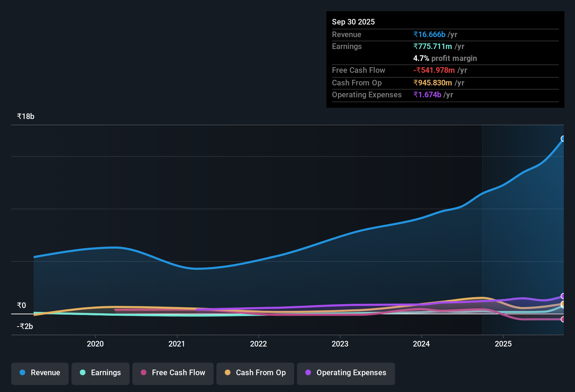Toggle the Revenue series using its legend dot
The image size is (575, 392).
(22, 373)
